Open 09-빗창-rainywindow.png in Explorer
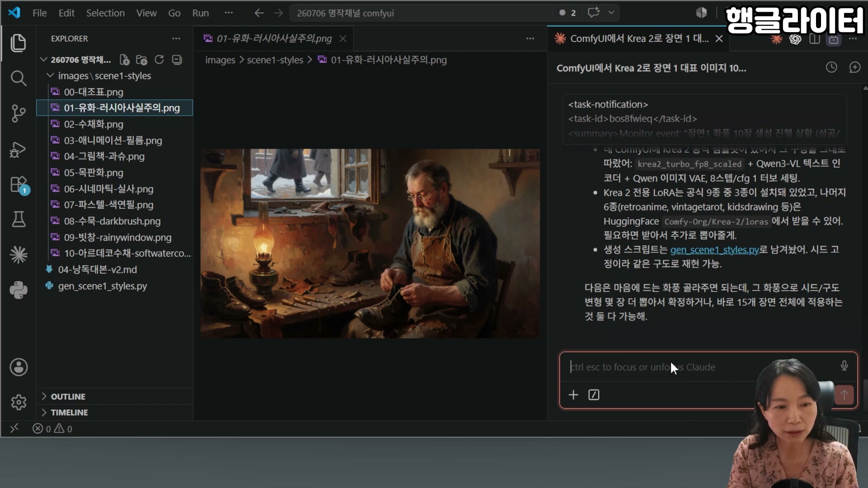Screen dimensions: 868x488 click(114, 237)
